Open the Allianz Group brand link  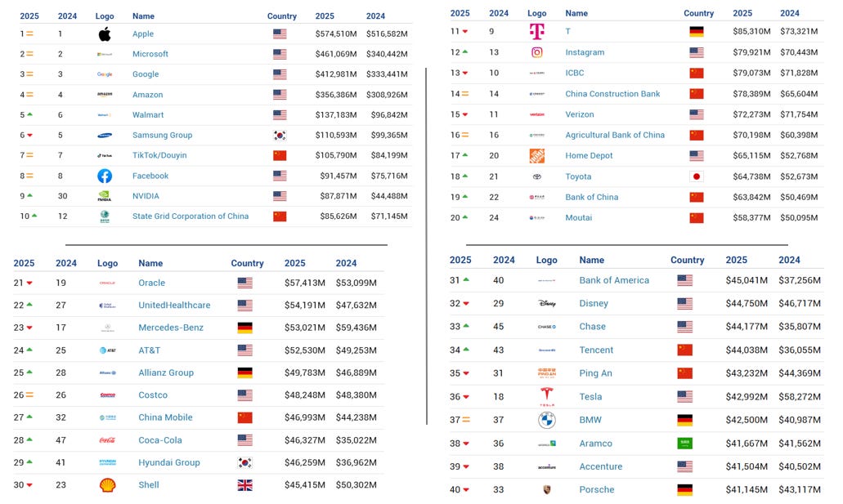coord(166,373)
